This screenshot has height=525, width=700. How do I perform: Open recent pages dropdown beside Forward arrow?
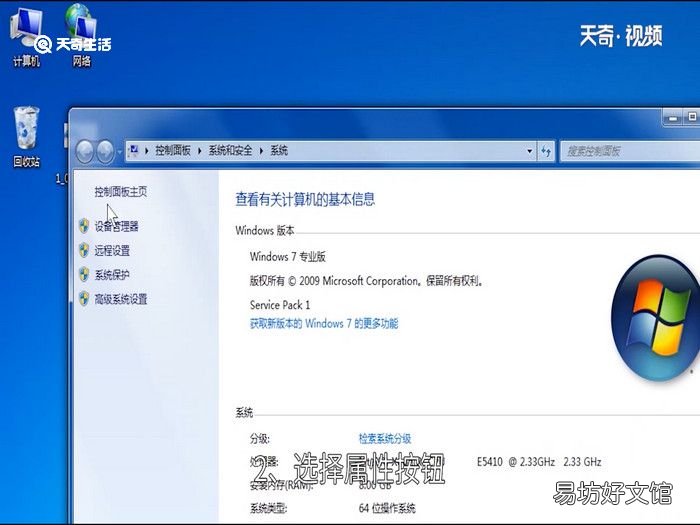click(x=119, y=152)
